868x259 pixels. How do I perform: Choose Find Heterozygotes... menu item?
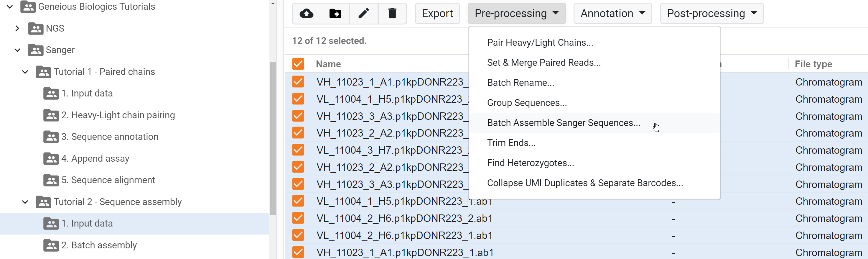pos(594,163)
